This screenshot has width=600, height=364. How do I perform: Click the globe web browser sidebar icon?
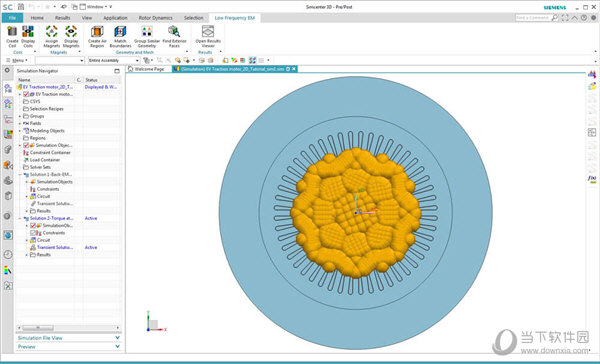click(8, 235)
